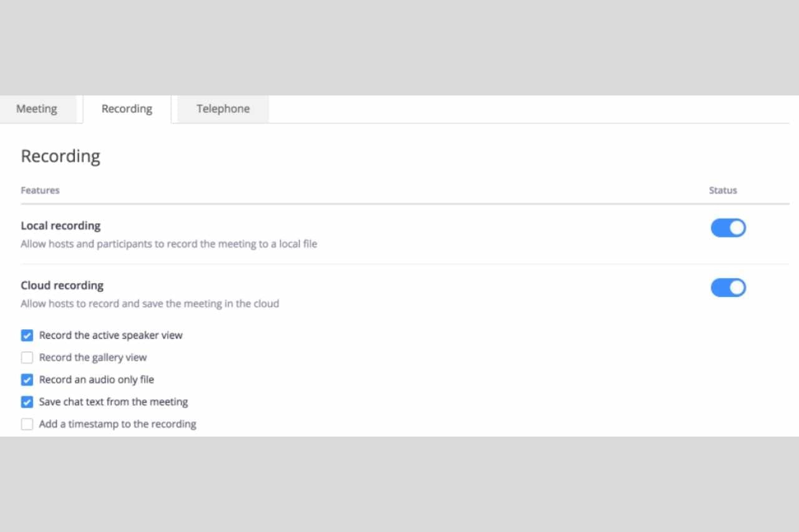Click the bold Cloud recording title

pos(62,286)
